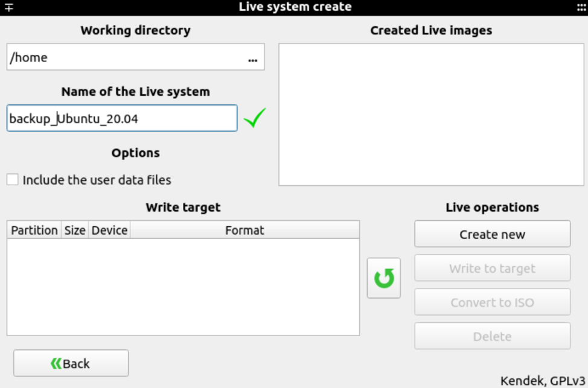Edit the Live system name field
Image resolution: width=588 pixels, height=388 pixels.
click(121, 118)
